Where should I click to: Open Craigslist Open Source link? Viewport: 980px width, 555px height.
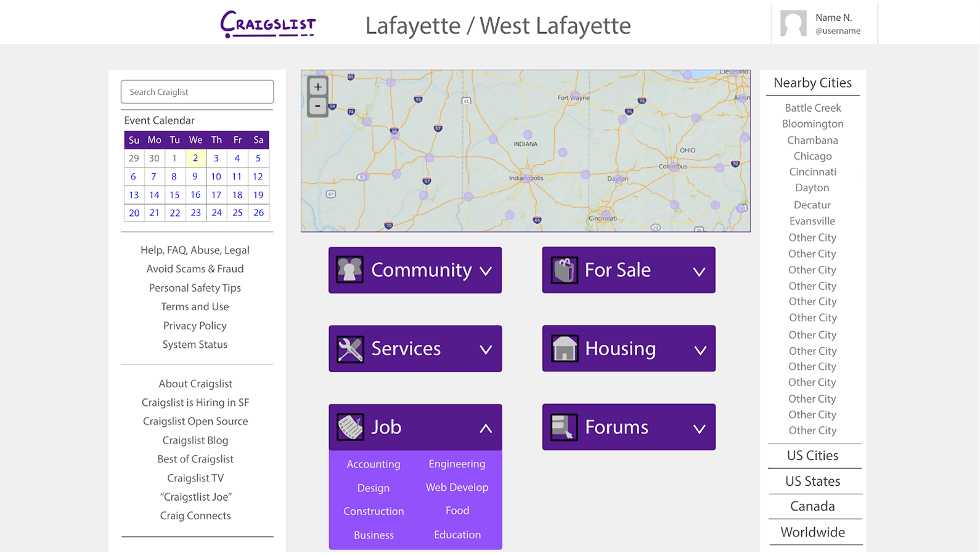[x=195, y=421]
